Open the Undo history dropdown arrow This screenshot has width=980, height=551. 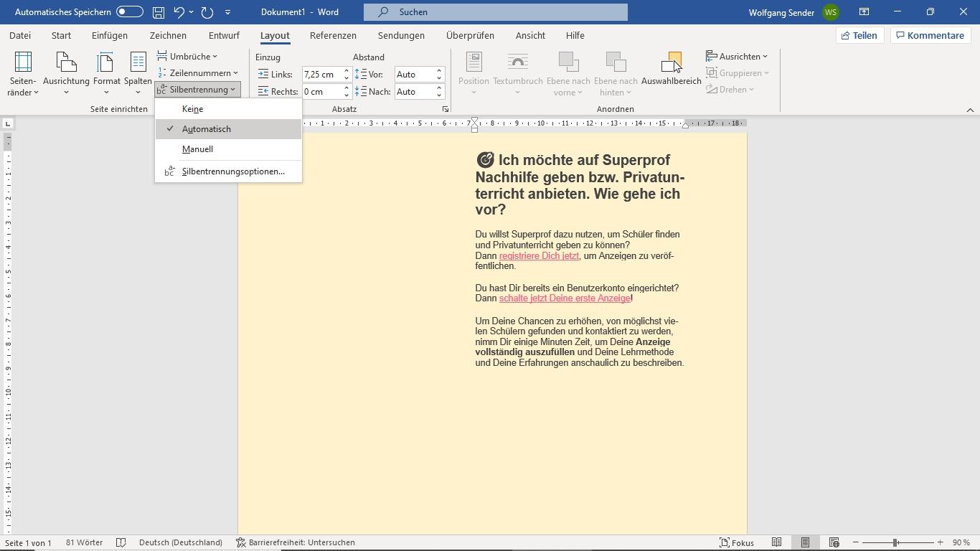(191, 12)
